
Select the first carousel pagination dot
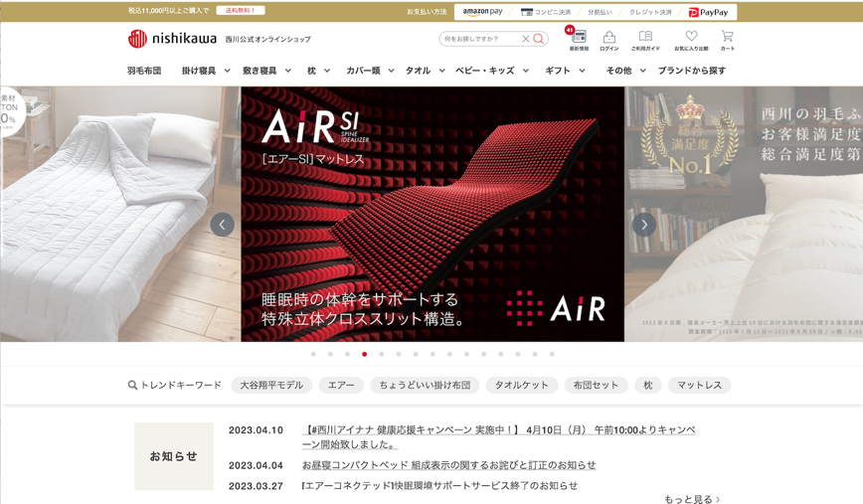click(x=313, y=354)
